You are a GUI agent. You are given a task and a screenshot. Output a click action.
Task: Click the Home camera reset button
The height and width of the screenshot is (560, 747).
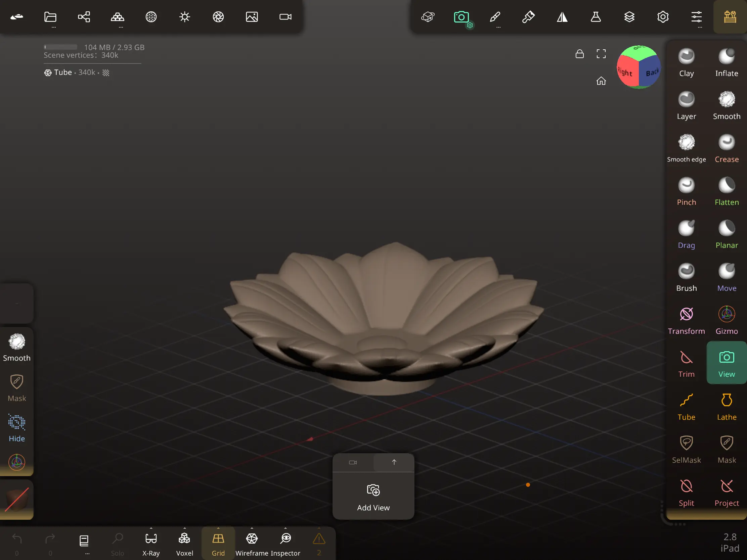pos(601,81)
